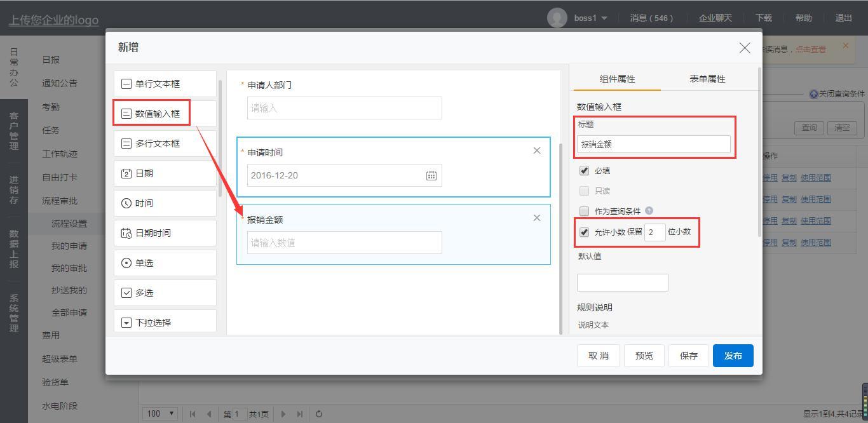Screen dimensions: 868x423
Task: Remove the 申请时间 field with its X icon
Action: [x=537, y=151]
